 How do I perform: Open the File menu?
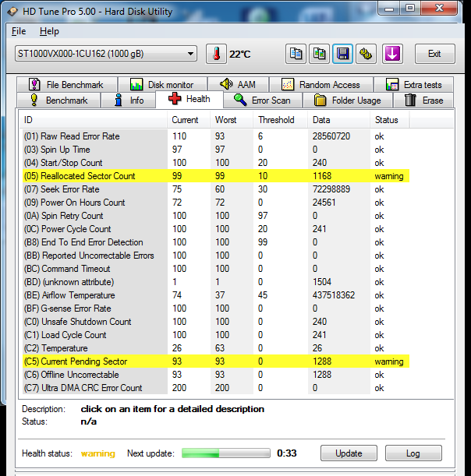click(19, 31)
